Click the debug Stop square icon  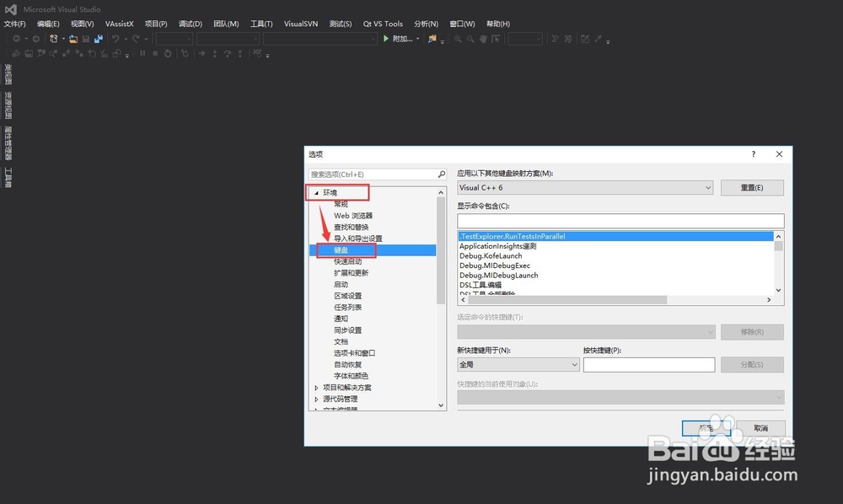click(x=155, y=53)
